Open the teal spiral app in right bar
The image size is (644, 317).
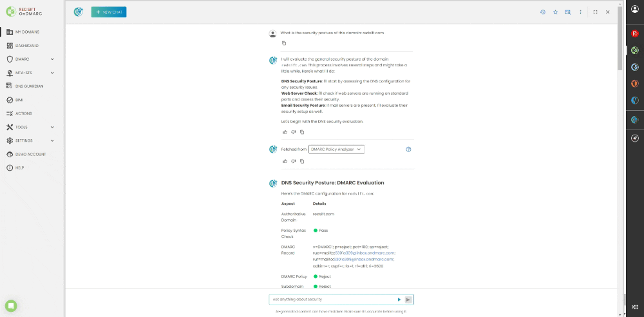[x=634, y=120]
